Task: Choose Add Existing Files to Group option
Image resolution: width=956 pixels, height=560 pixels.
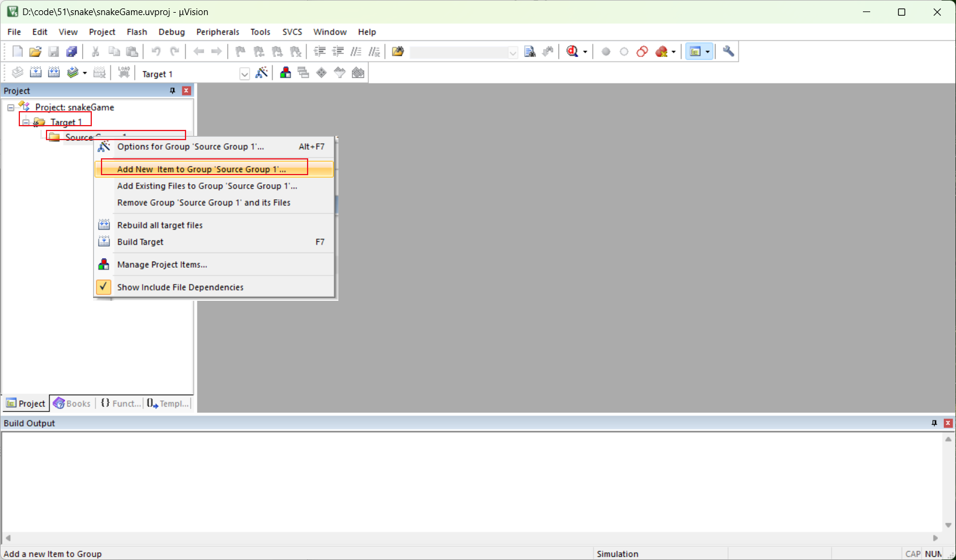Action: (x=214, y=186)
